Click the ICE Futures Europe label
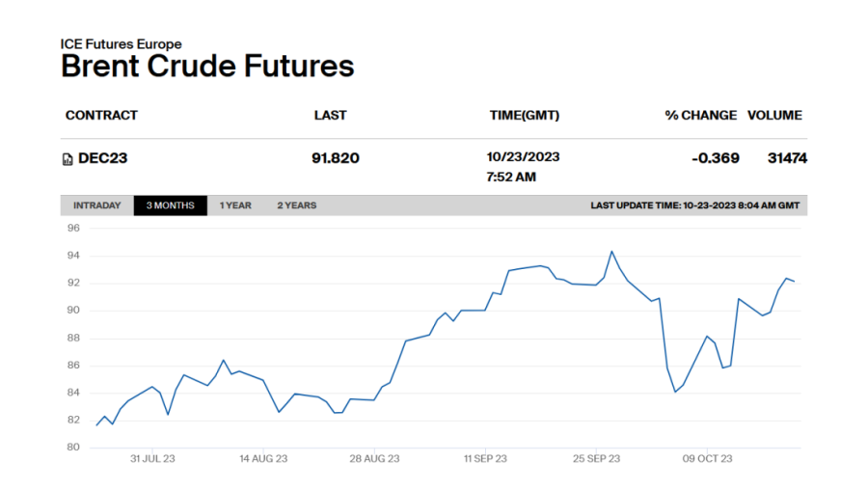Image resolution: width=868 pixels, height=490 pixels. pos(121,44)
